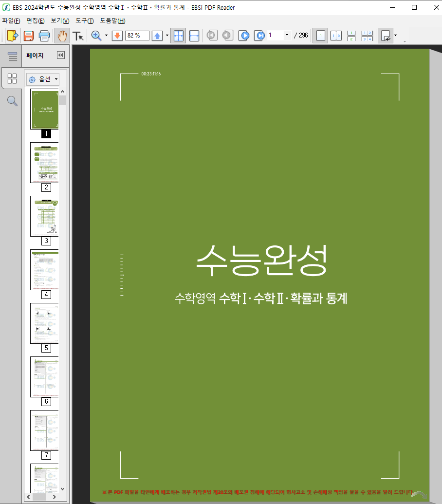The width and height of the screenshot is (442, 504).
Task: Click the 82 % zoom level field
Action: point(137,36)
